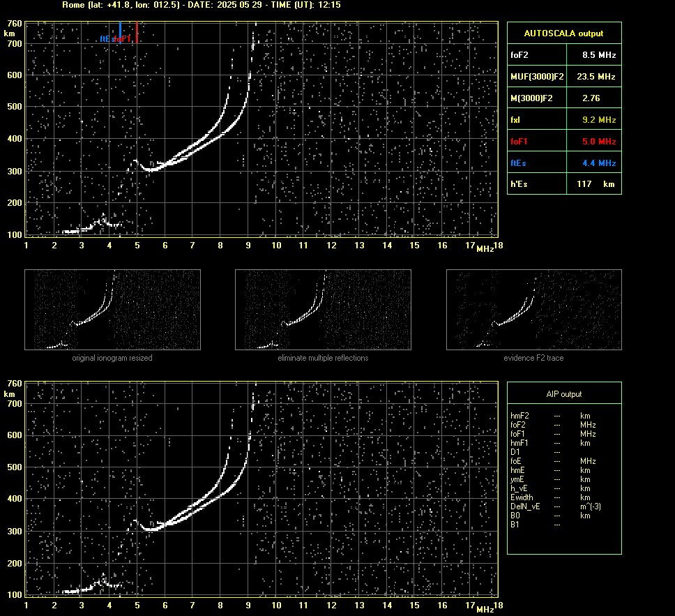The image size is (675, 616).
Task: Click the B1 entry in AIP output
Action: pyautogui.click(x=536, y=525)
